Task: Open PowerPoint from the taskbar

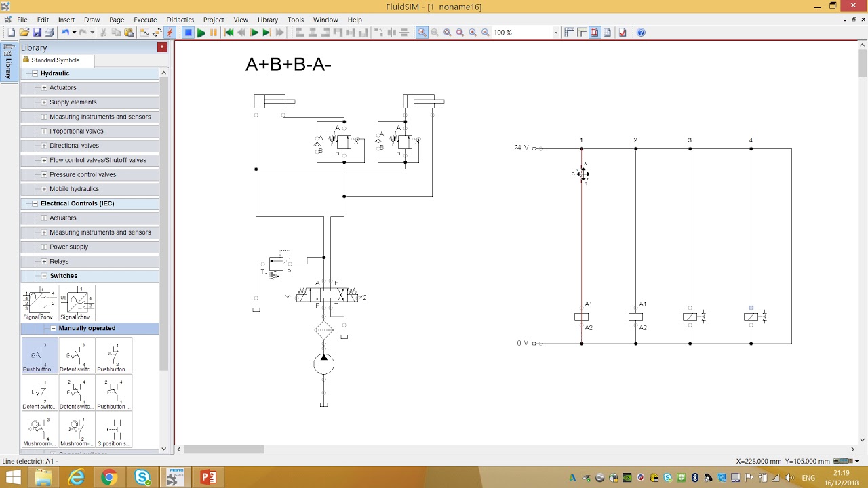Action: click(208, 478)
